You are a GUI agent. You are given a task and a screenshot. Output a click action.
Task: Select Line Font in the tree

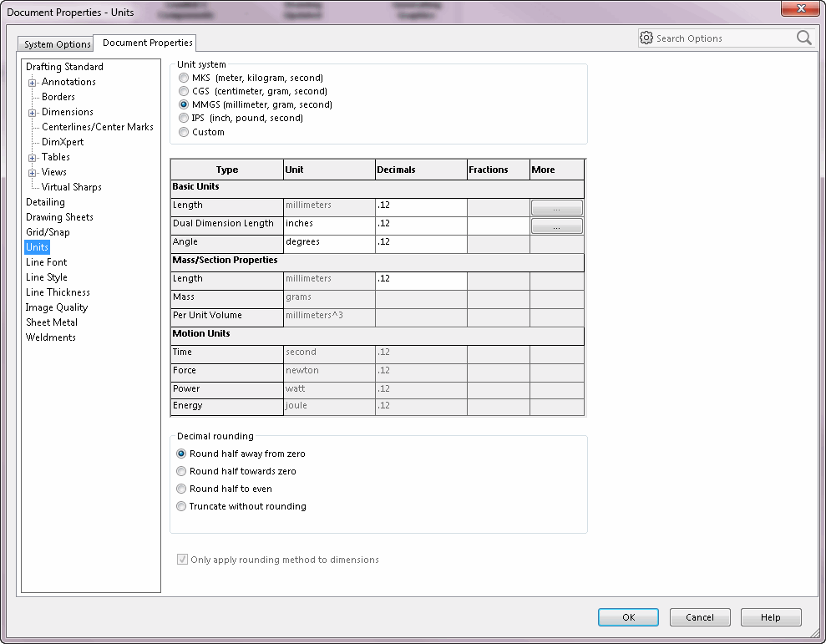(47, 262)
